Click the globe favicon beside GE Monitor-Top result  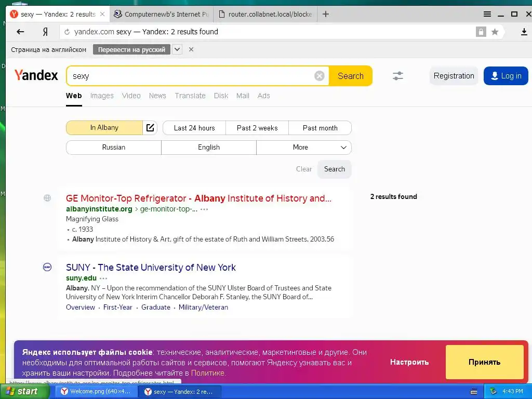click(x=47, y=198)
